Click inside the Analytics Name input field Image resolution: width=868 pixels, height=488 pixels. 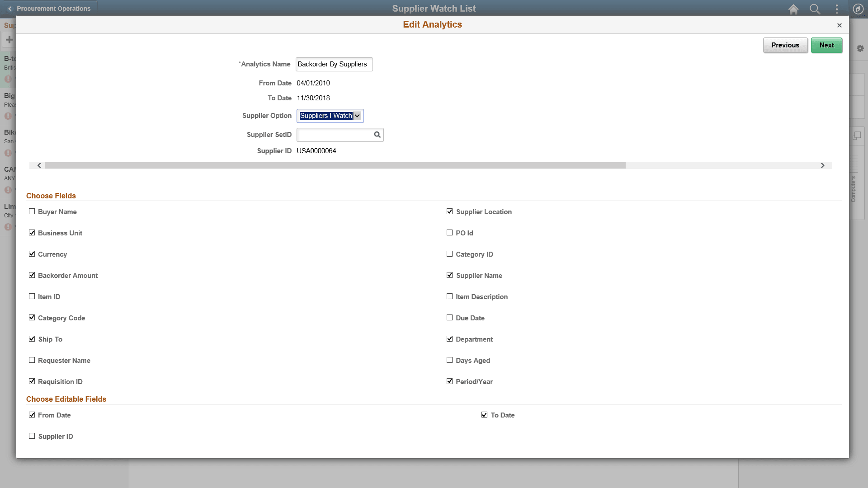tap(334, 64)
